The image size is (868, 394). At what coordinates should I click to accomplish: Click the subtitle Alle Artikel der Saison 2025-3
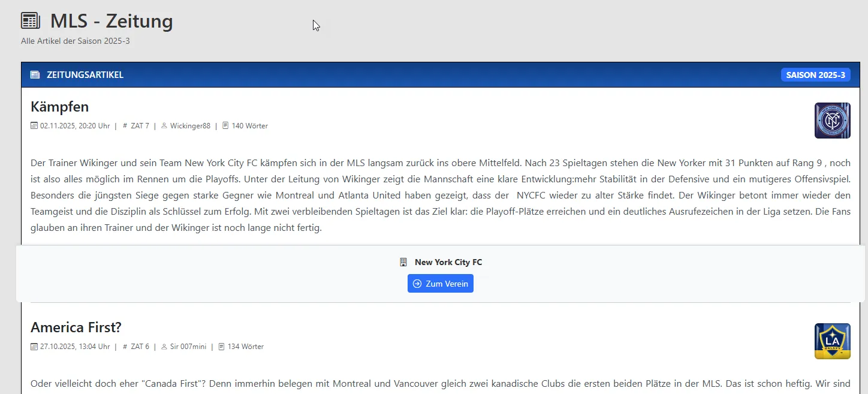76,41
